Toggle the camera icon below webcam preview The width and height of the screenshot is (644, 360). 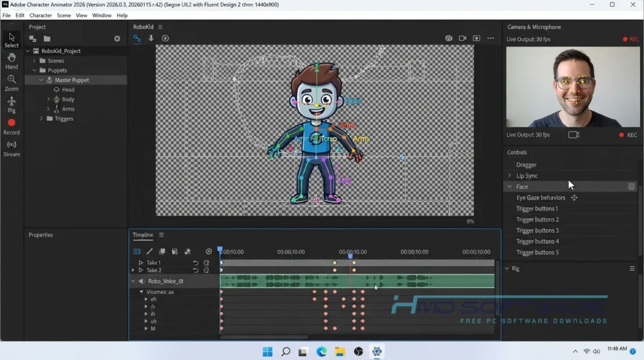pyautogui.click(x=574, y=135)
